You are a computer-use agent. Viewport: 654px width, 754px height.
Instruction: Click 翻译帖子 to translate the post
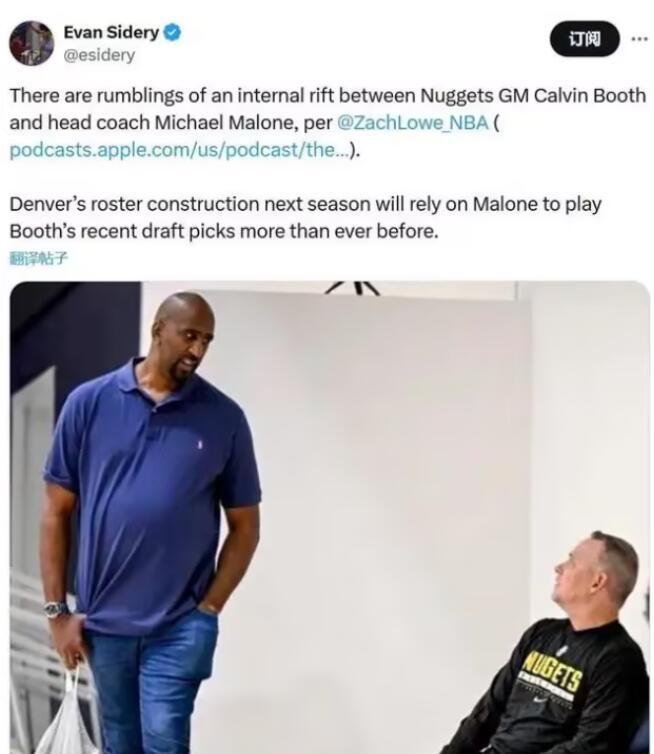tap(38, 258)
